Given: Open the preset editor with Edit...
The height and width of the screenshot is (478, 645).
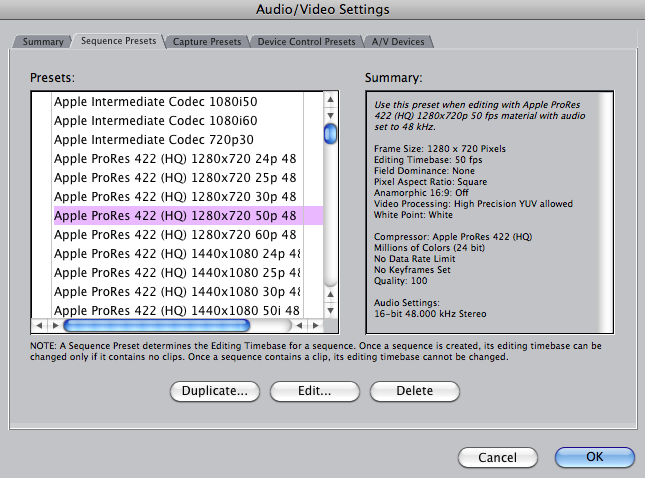Looking at the screenshot, I should [314, 391].
